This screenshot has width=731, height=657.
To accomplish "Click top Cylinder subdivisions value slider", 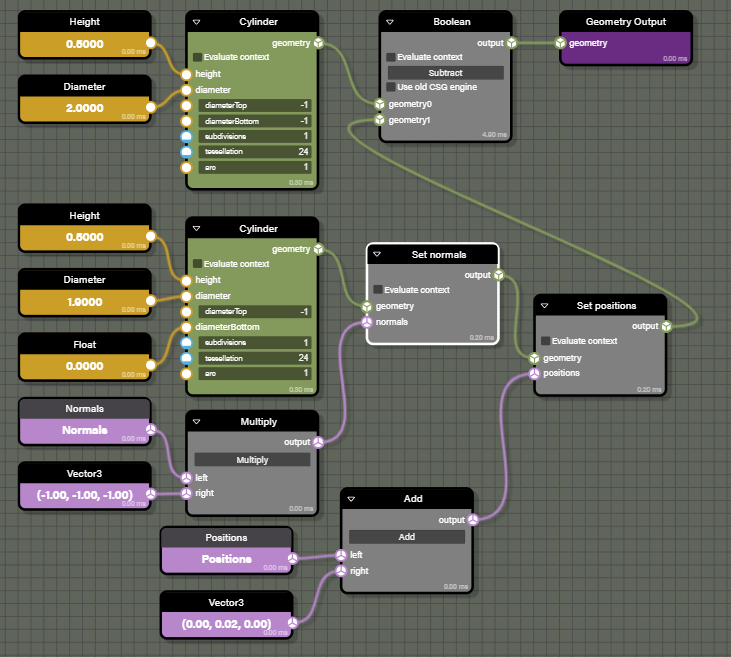I will pos(255,136).
